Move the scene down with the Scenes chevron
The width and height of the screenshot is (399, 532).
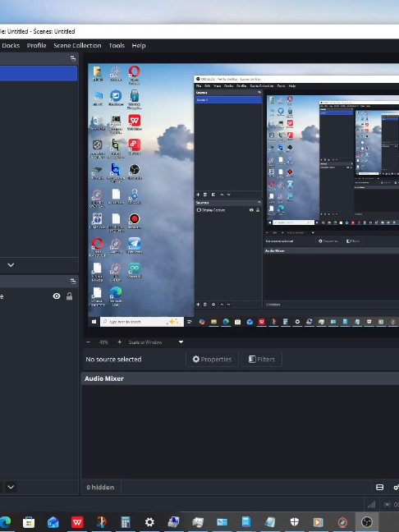point(11,264)
